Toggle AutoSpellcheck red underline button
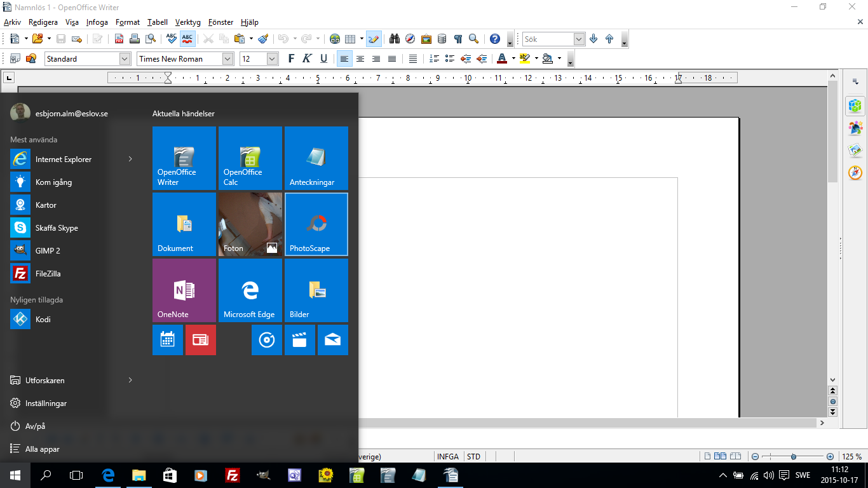Viewport: 868px width, 488px height. coord(187,39)
